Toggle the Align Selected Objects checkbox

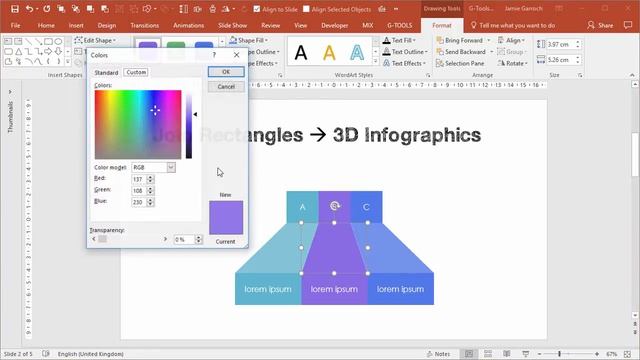pyautogui.click(x=307, y=9)
